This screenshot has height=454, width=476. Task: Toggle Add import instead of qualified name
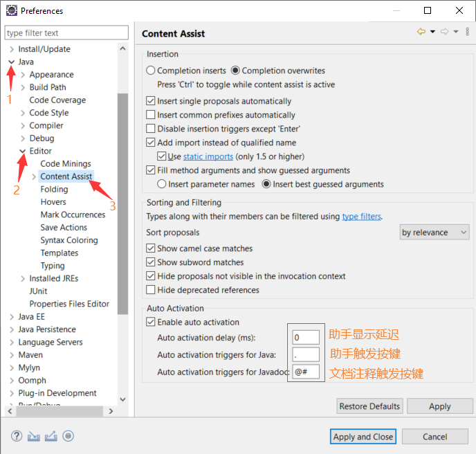coord(151,143)
